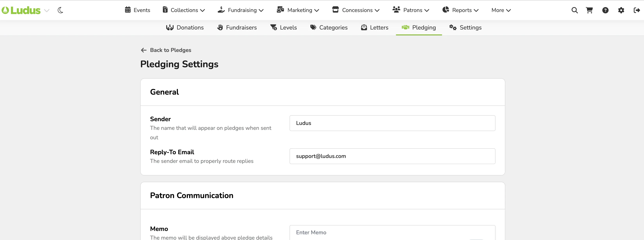Click the Letters envelope icon
The width and height of the screenshot is (644, 240).
(x=364, y=28)
